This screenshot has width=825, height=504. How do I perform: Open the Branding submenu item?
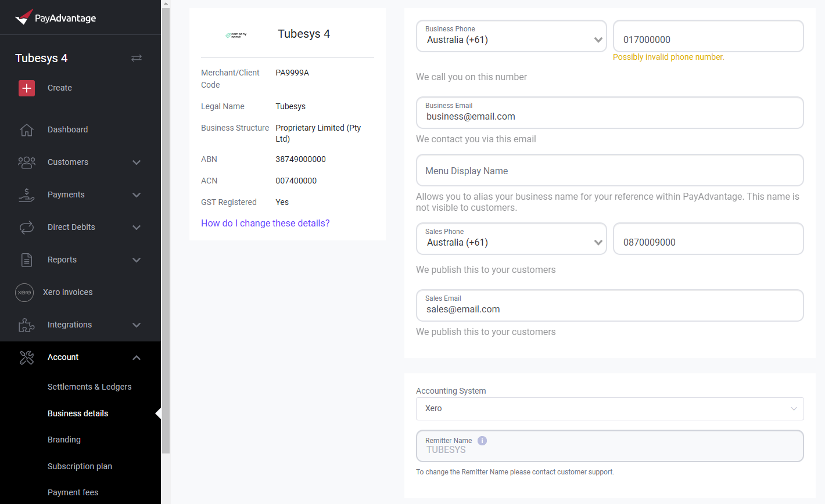tap(64, 440)
